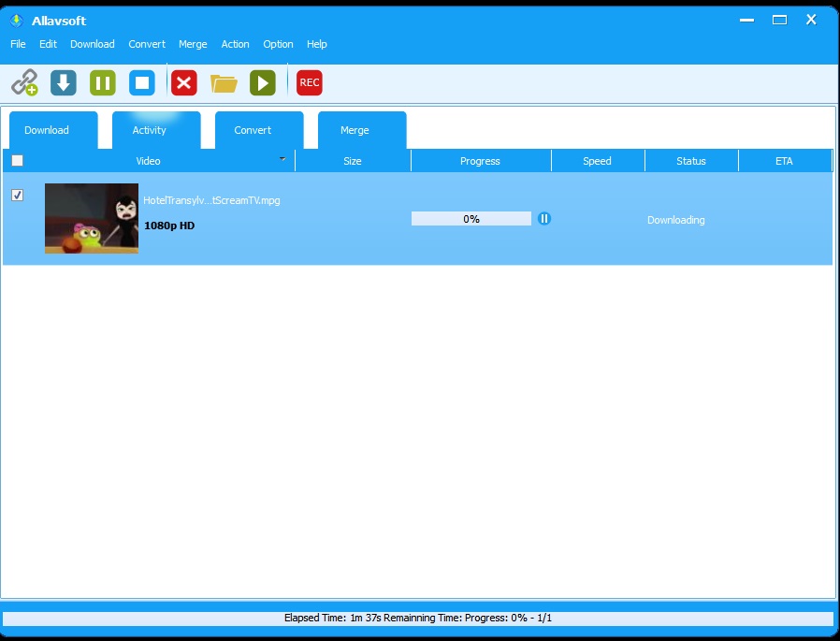This screenshot has height=641, width=840.
Task: Pause the HotelTransylvania download in progress column
Action: (543, 219)
